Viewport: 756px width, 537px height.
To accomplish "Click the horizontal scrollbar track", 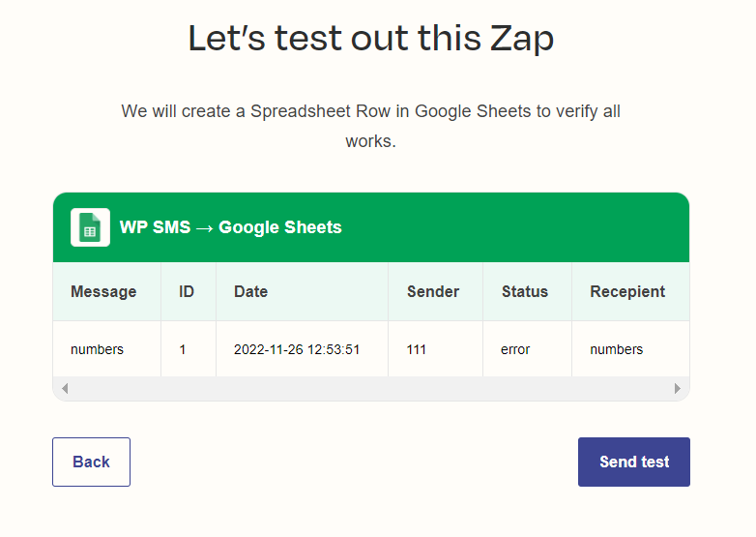I will [371, 388].
